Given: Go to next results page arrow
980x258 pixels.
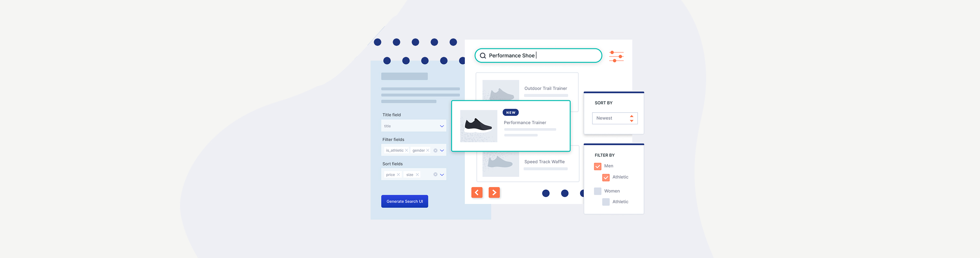Looking at the screenshot, I should click(494, 192).
